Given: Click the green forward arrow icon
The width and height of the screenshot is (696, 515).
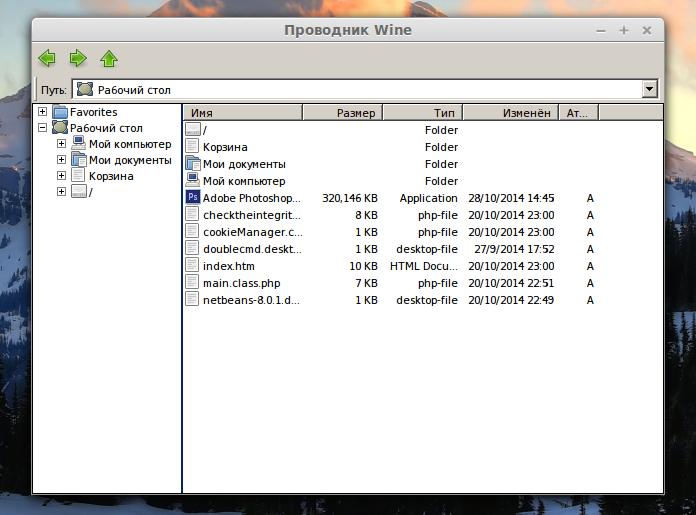Looking at the screenshot, I should point(78,58).
